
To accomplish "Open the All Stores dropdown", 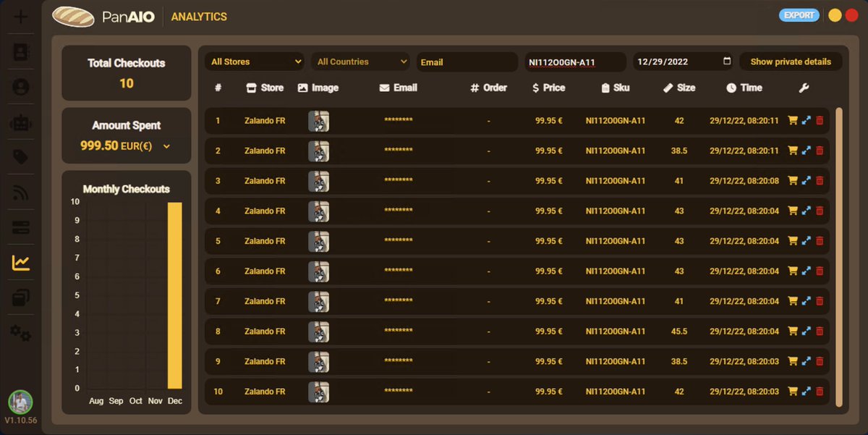I will pyautogui.click(x=255, y=62).
